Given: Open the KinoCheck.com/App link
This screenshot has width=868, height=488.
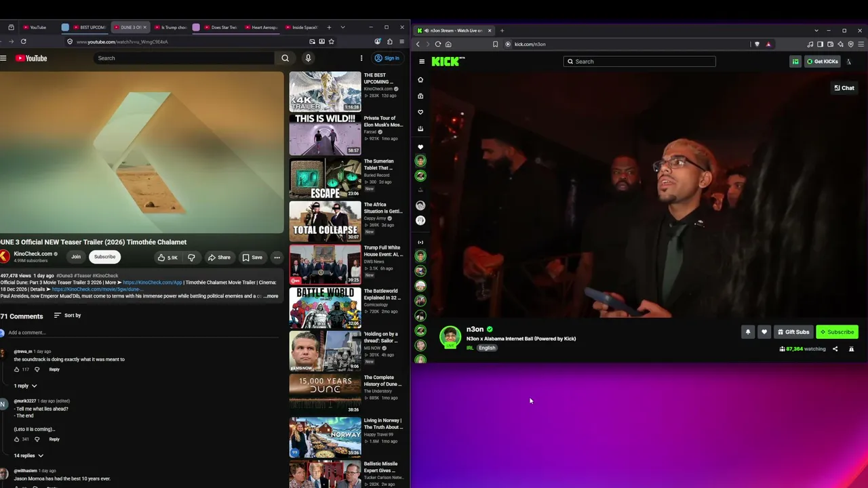Looking at the screenshot, I should point(153,283).
